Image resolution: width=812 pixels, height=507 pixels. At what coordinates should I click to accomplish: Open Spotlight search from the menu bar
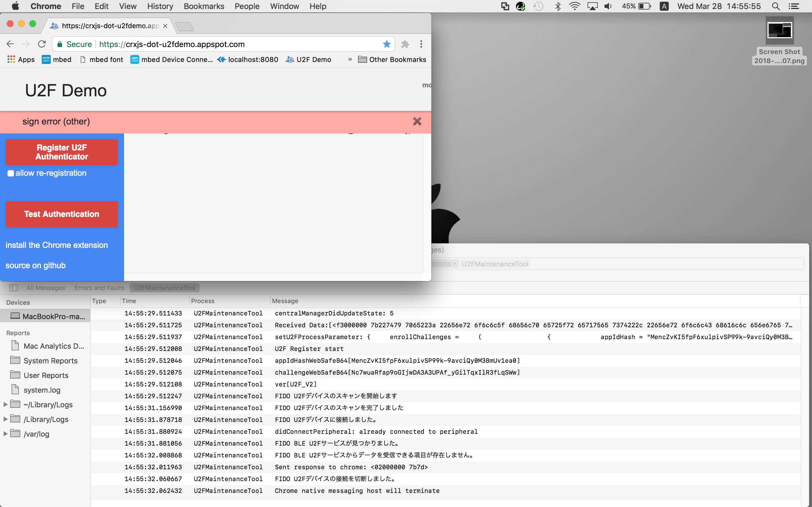click(775, 6)
